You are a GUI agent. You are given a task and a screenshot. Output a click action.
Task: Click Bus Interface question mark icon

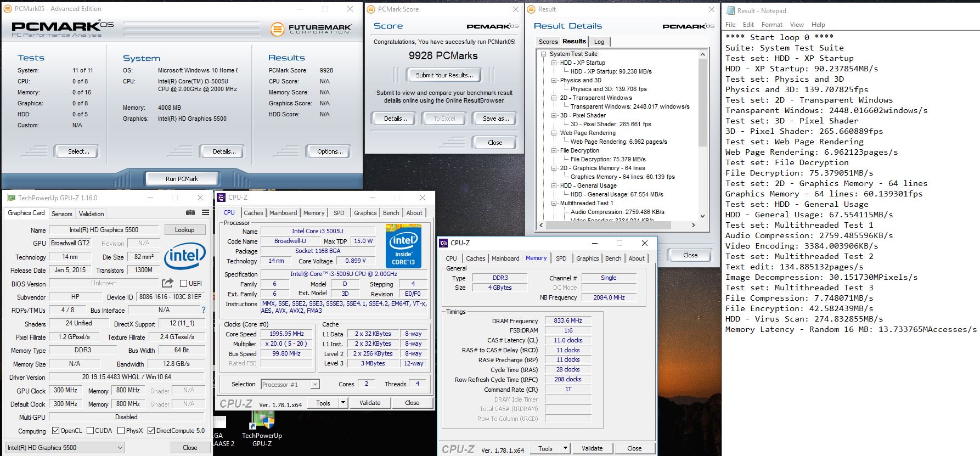tap(204, 310)
